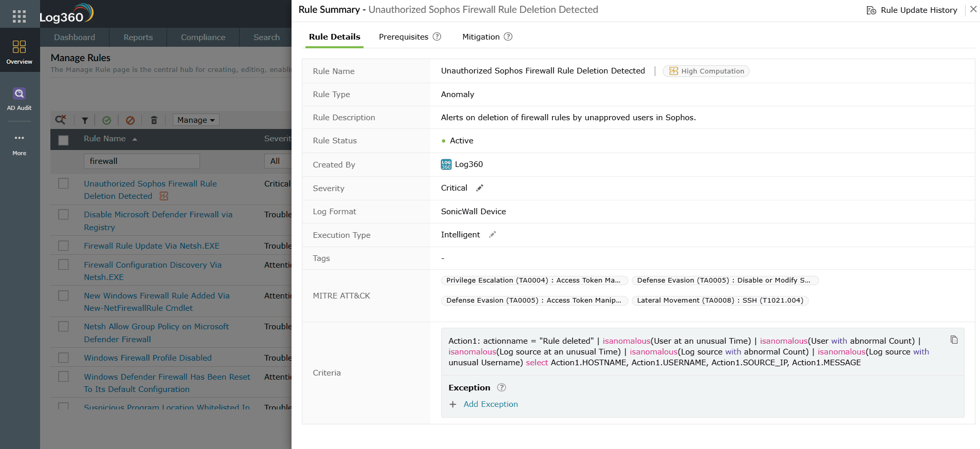Open the apps grid launcher icon

pos(19,16)
